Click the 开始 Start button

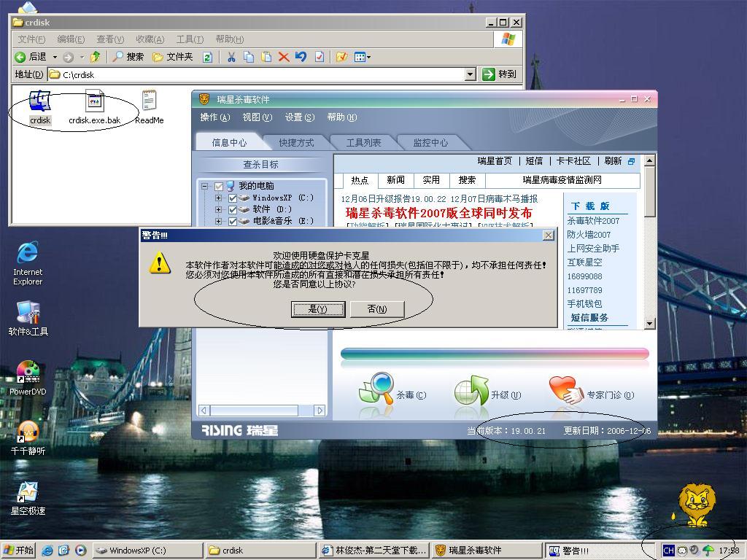[18, 551]
